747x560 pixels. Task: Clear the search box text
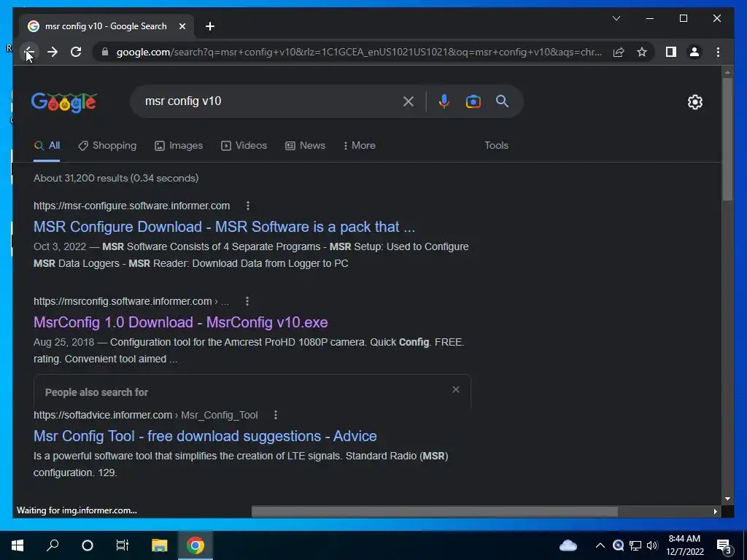[409, 101]
